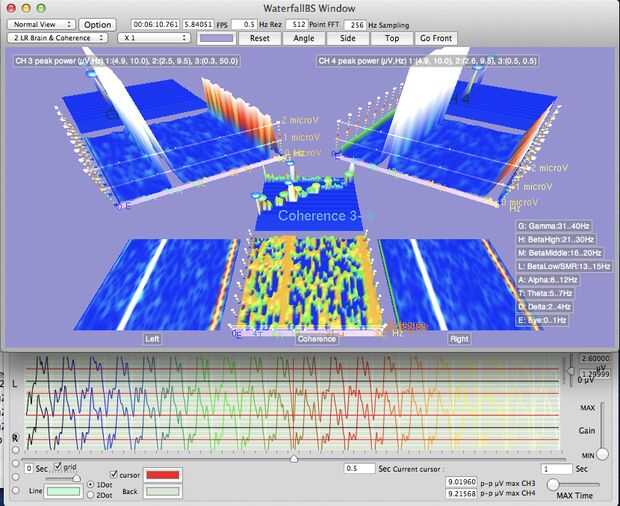Click the line thickness slider knob
Viewport: 620px width, 506px height.
click(76, 479)
